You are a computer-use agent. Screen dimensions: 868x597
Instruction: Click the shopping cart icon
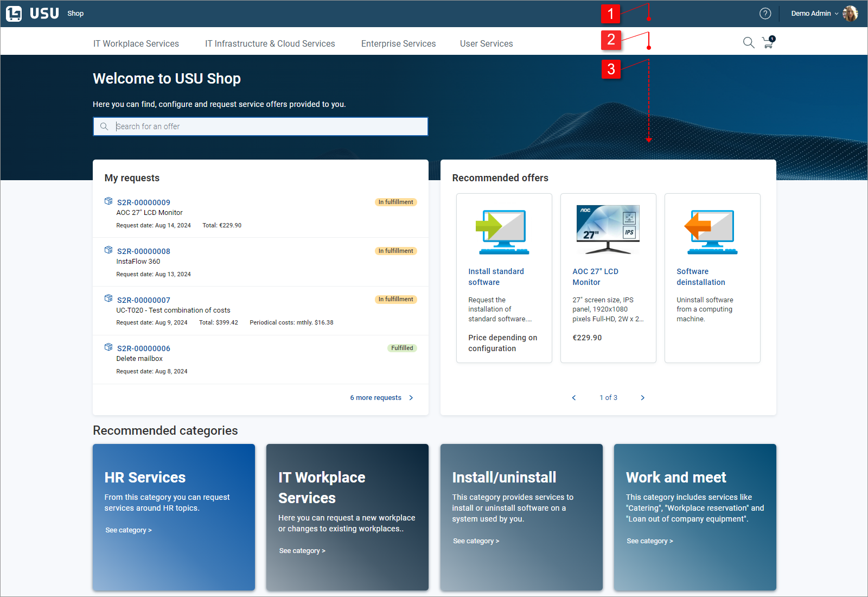(x=768, y=42)
